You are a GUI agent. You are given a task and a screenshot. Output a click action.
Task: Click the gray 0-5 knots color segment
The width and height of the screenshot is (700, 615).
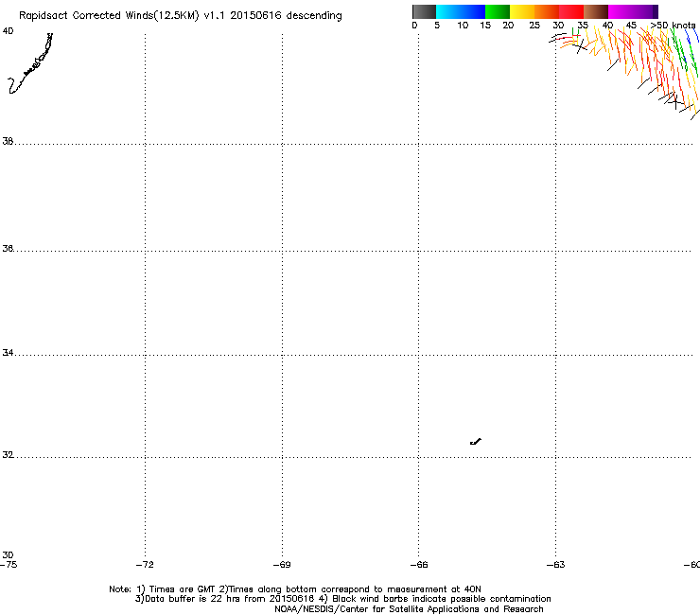coord(424,11)
